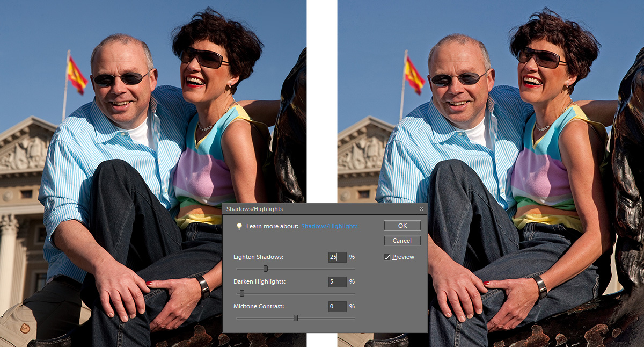Click the Lighten Shadows percentage field

337,257
